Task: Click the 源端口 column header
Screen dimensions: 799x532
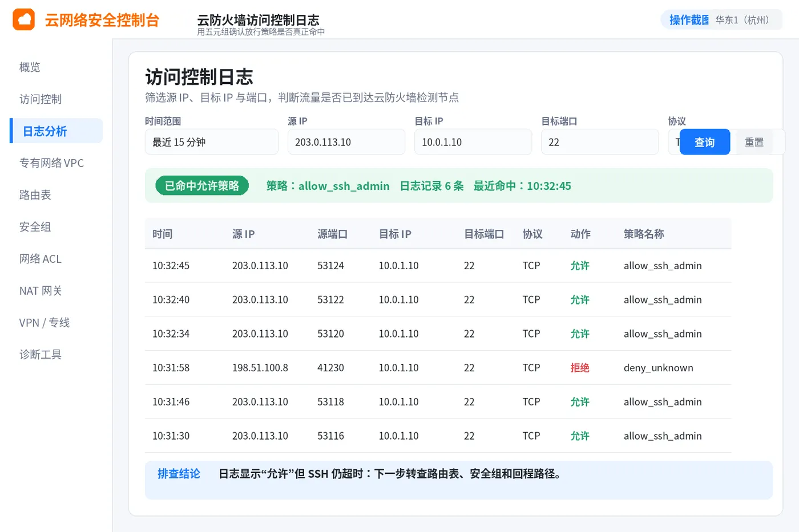Action: pos(333,234)
